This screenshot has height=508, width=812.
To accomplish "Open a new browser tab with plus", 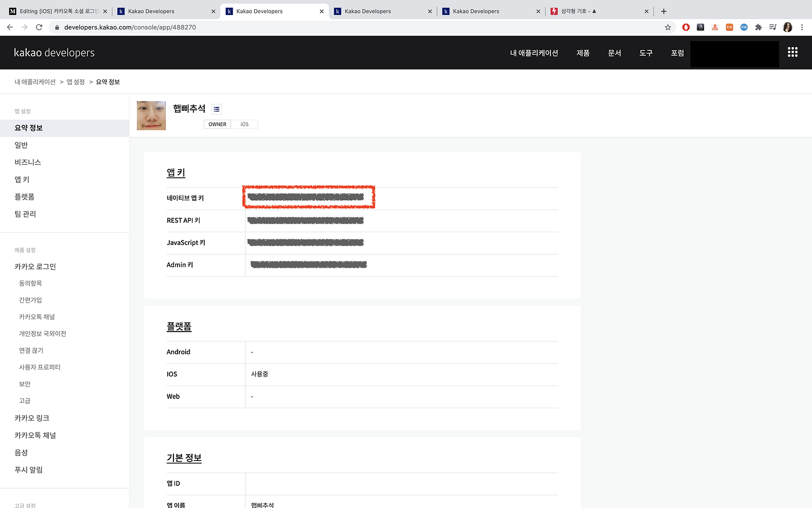I will pos(664,11).
